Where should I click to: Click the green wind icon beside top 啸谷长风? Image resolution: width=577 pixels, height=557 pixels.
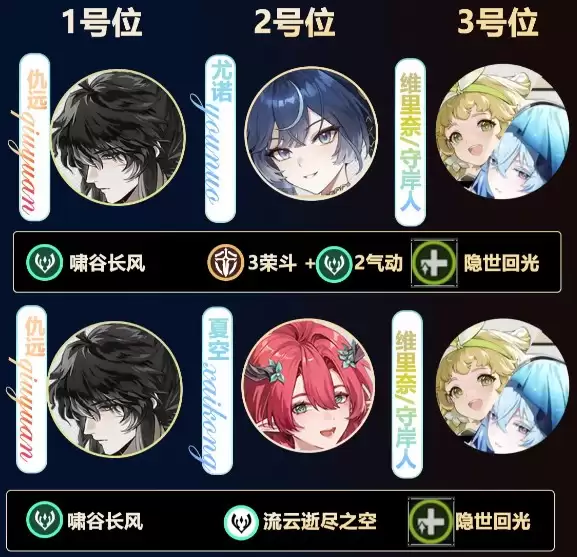click(x=45, y=262)
